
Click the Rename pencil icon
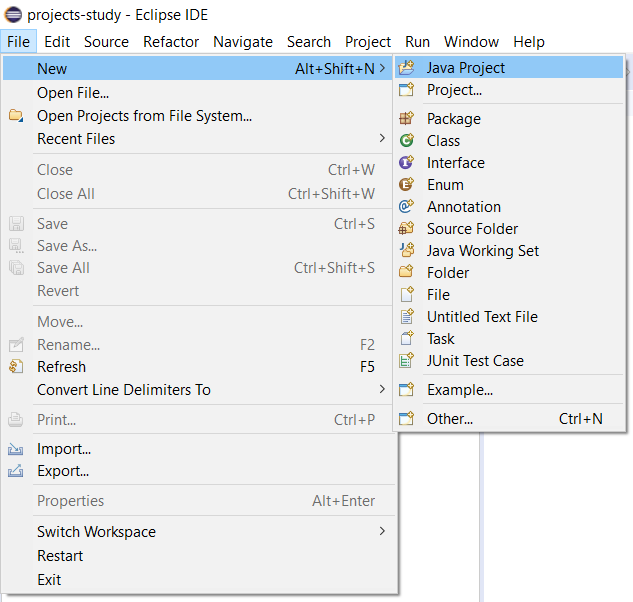(x=17, y=344)
